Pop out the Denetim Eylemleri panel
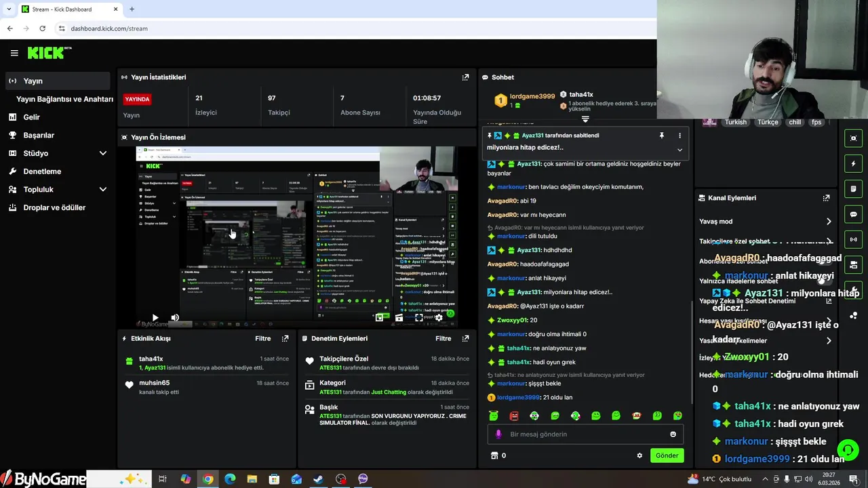Image resolution: width=868 pixels, height=488 pixels. (465, 338)
